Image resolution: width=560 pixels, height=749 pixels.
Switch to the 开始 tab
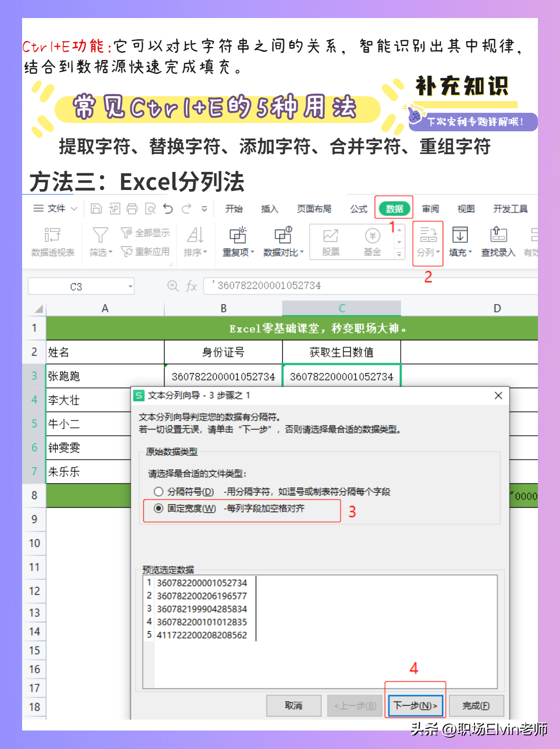[x=234, y=209]
